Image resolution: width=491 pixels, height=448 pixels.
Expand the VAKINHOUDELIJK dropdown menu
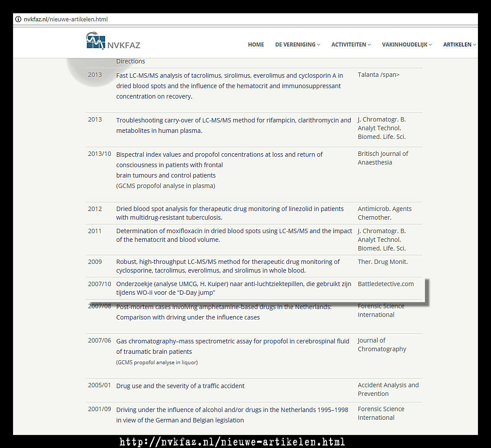407,45
